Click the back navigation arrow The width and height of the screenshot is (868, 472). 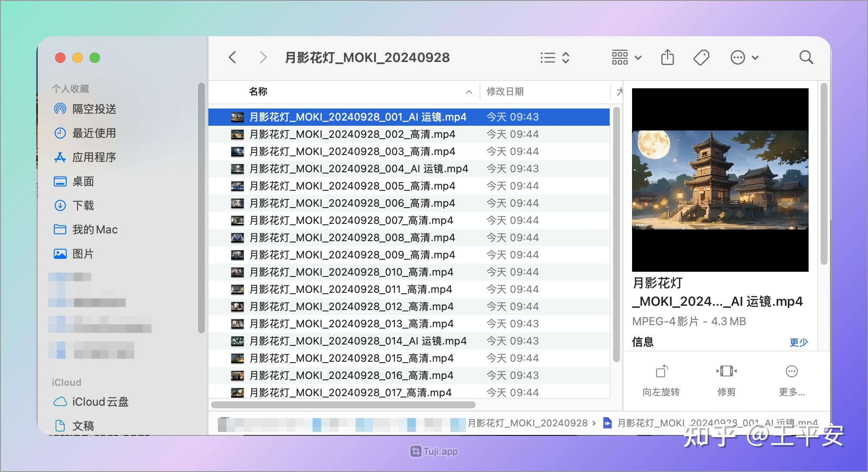coord(232,57)
